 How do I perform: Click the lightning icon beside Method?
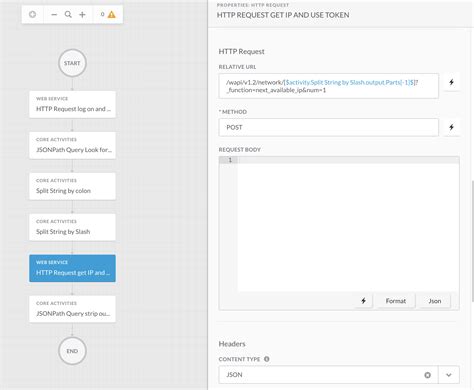tap(451, 127)
